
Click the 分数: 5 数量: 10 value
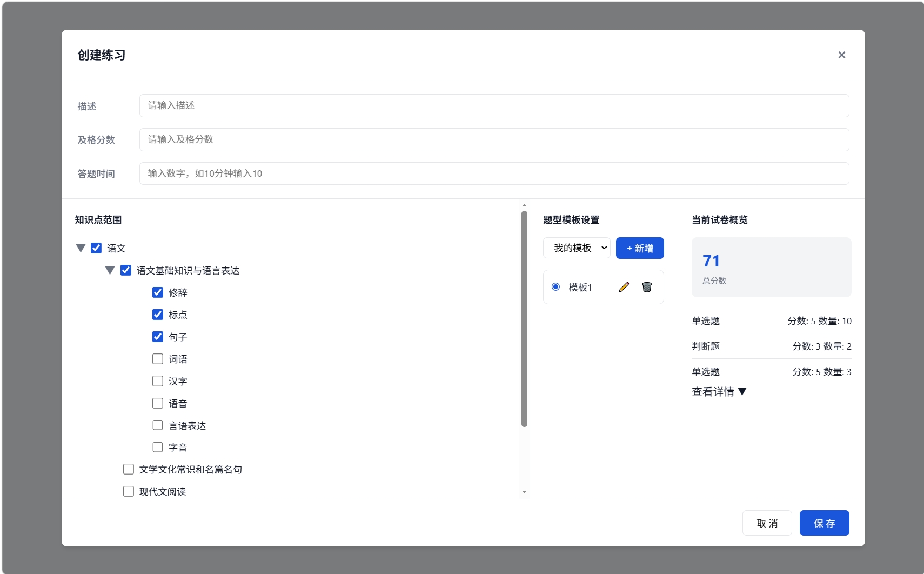(819, 321)
